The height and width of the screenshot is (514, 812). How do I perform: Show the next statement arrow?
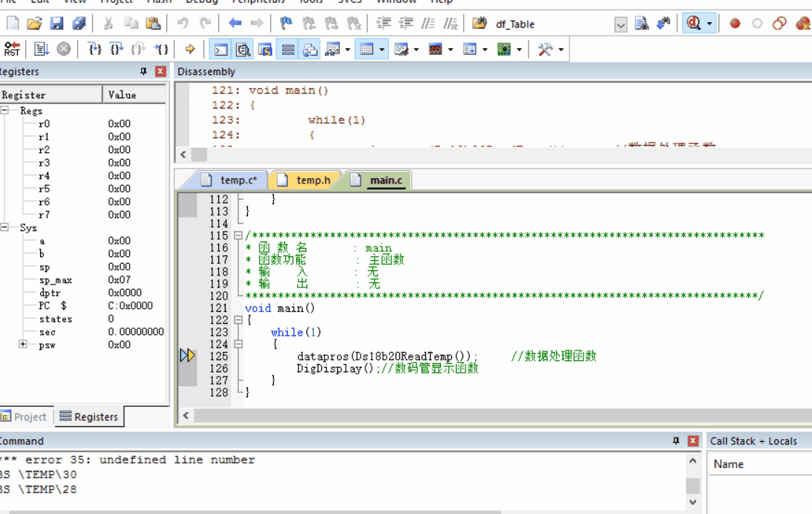[x=190, y=49]
